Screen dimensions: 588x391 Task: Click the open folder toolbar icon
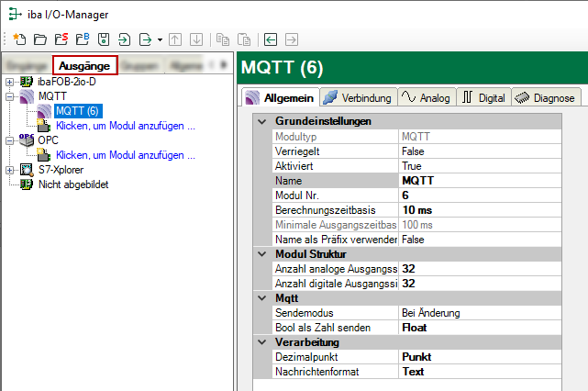39,39
